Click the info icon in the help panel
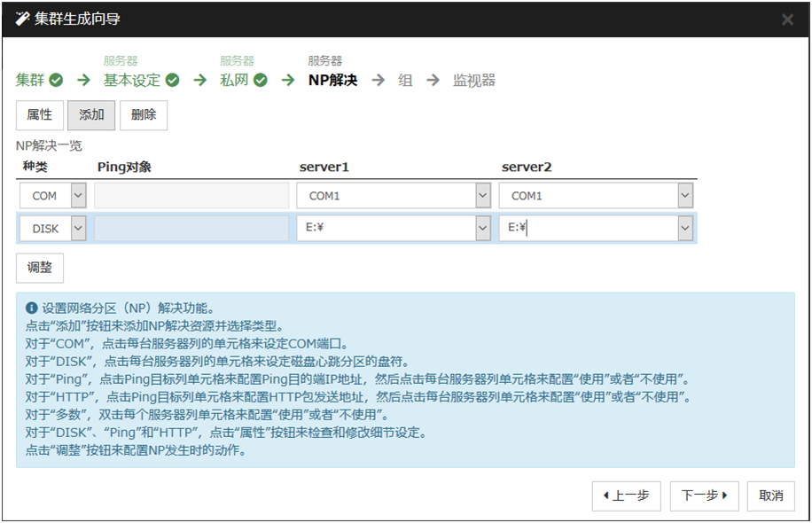 (x=32, y=308)
